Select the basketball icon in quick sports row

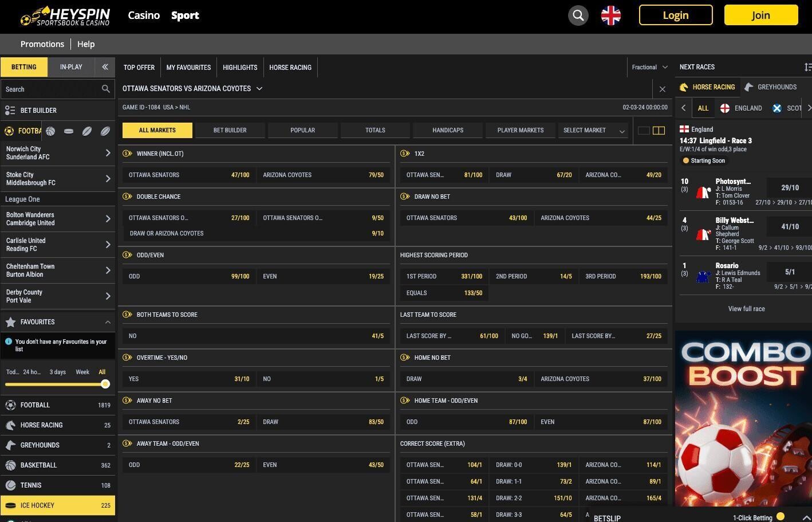pyautogui.click(x=50, y=131)
